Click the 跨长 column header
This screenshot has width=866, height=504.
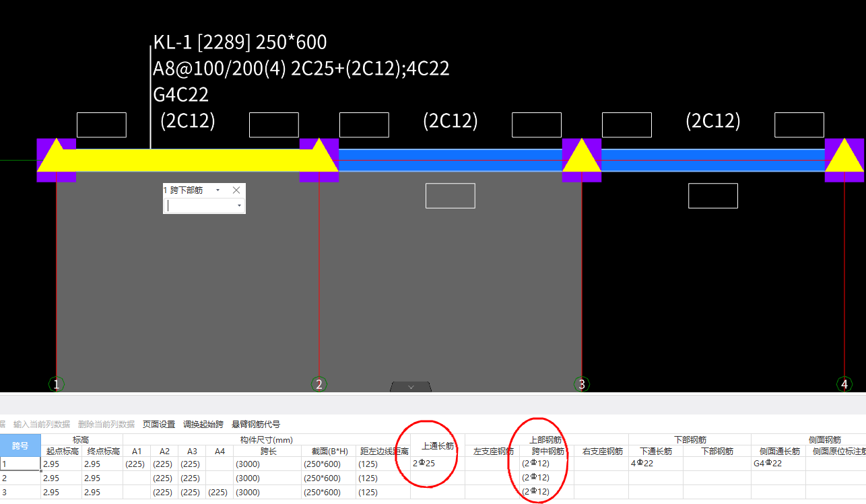coord(268,452)
